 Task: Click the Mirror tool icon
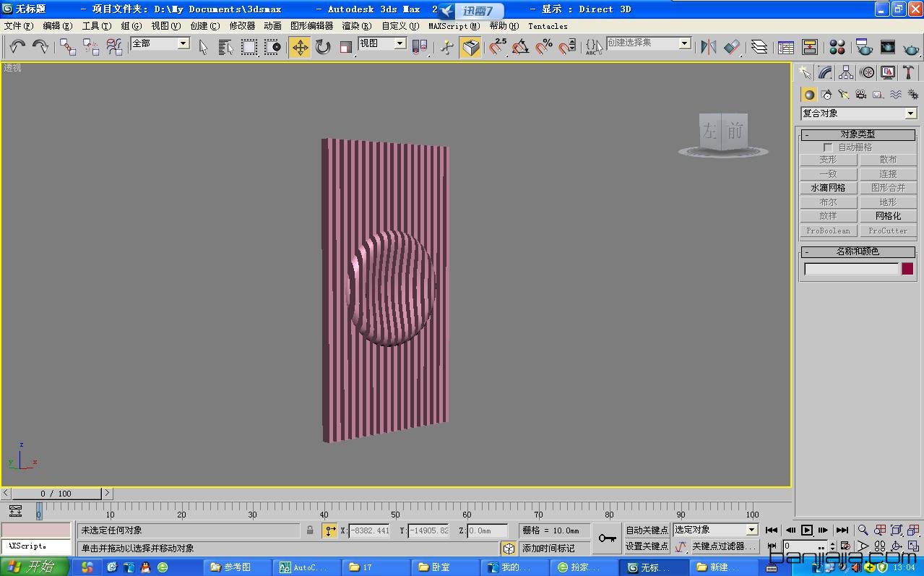(709, 47)
